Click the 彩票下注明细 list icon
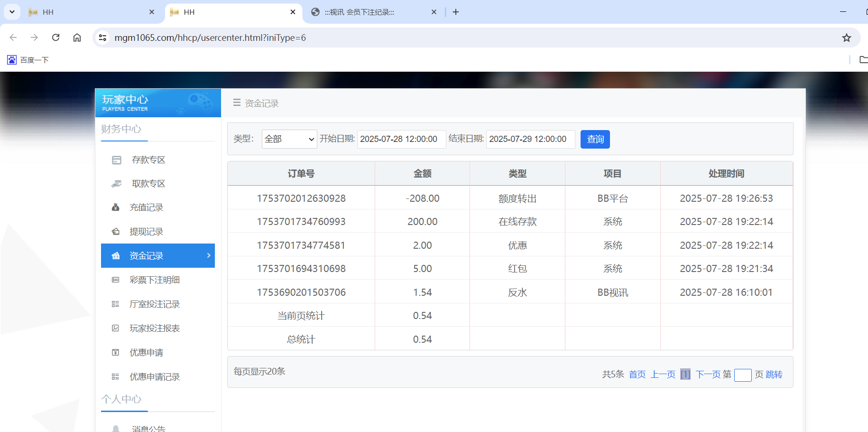The image size is (868, 432). coord(116,280)
